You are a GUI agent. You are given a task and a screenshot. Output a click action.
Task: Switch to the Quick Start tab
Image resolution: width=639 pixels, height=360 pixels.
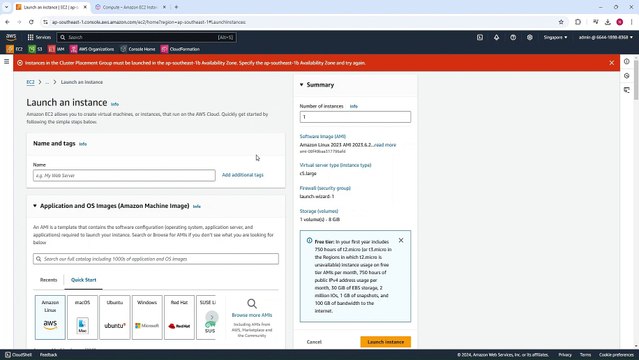(84, 280)
